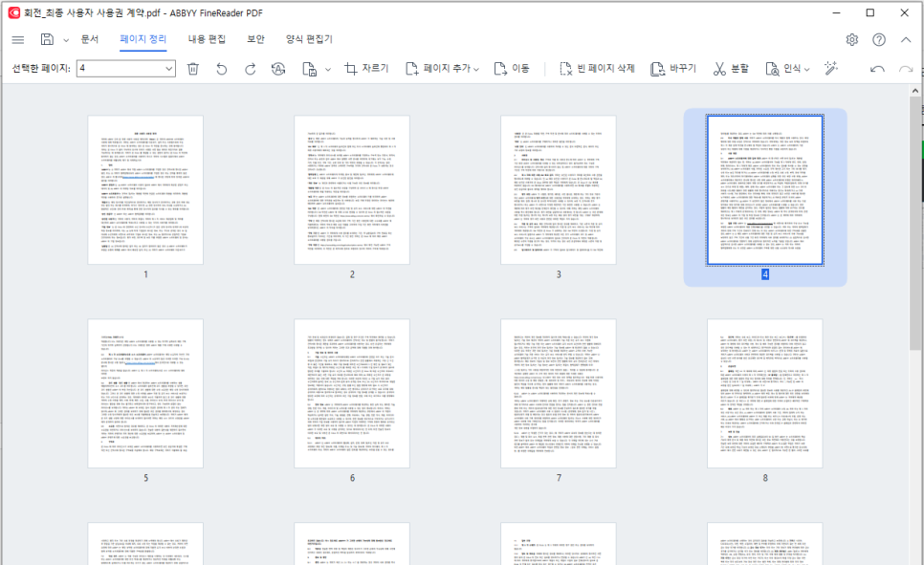
Task: Open the 보안 tab
Action: click(255, 39)
